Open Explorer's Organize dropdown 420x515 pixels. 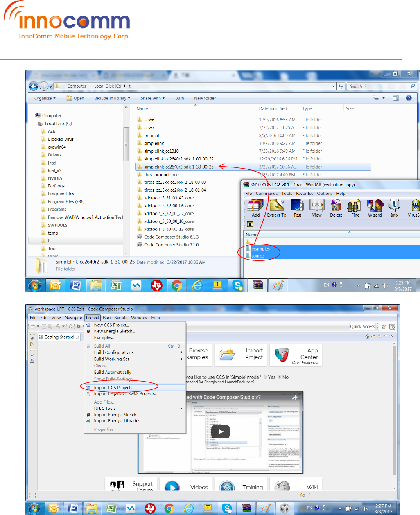click(x=45, y=98)
